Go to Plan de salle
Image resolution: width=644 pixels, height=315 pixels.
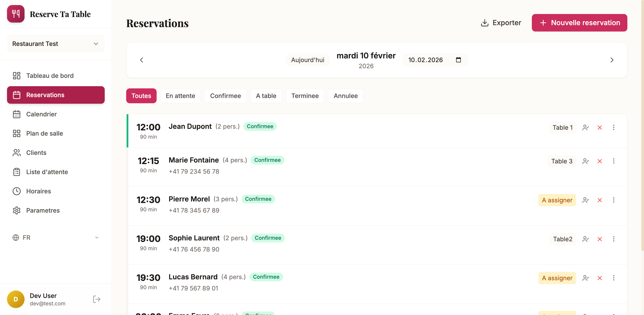[56, 133]
